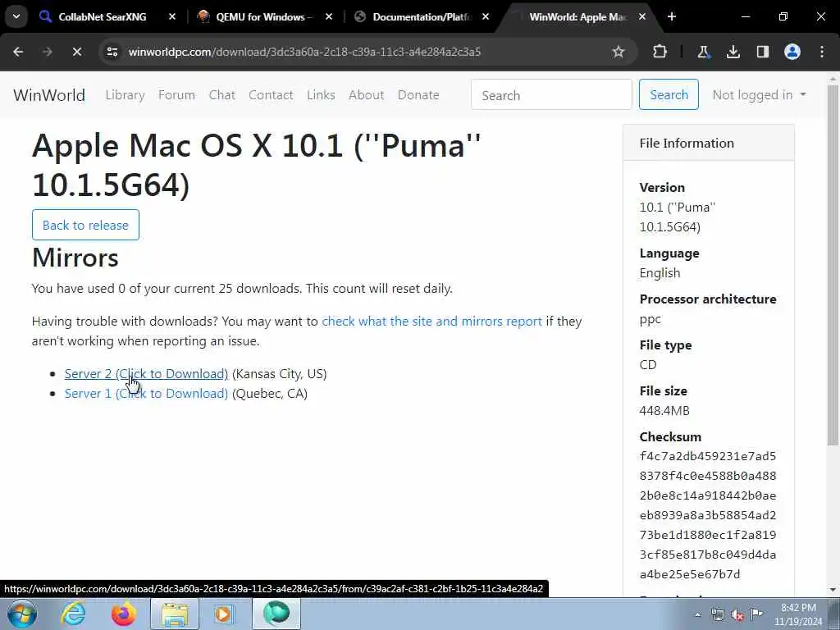Open the Chrome profile avatar

[792, 52]
